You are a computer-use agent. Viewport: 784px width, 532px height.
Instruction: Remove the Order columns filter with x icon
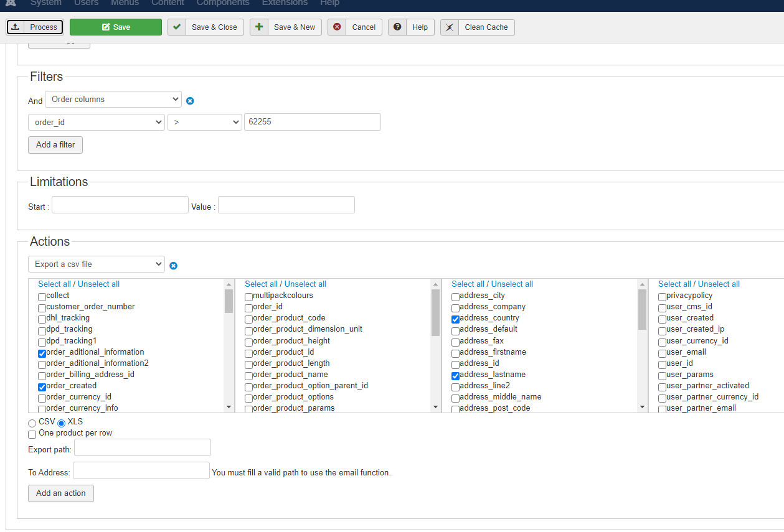[x=190, y=101]
